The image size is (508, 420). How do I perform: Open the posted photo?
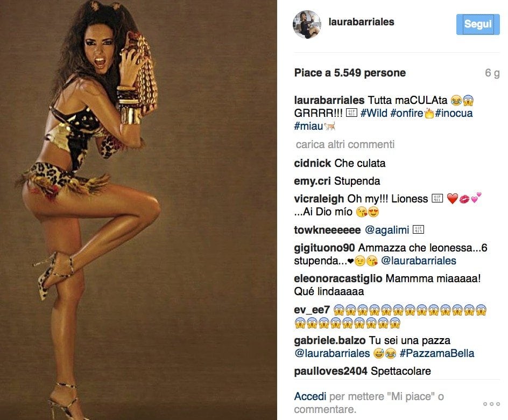(138, 210)
